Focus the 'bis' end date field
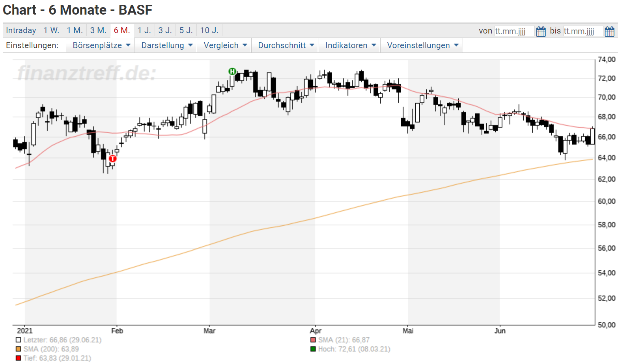This screenshot has height=364, width=618. [x=583, y=31]
